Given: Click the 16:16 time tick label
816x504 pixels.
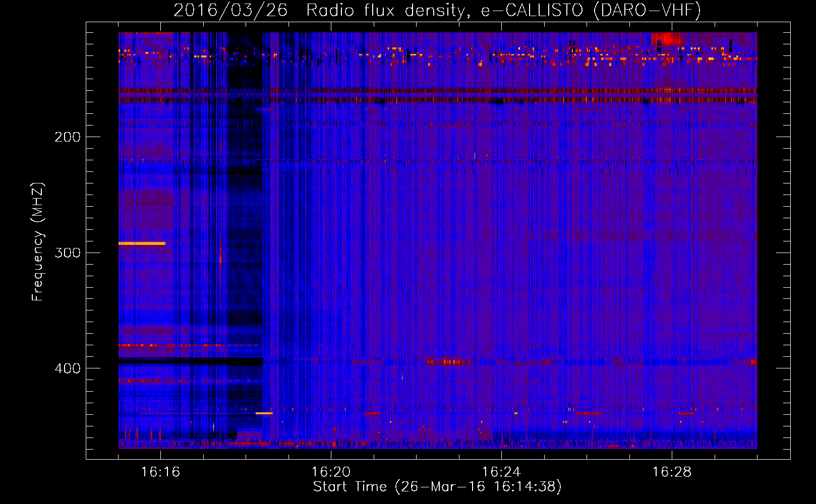Looking at the screenshot, I should click(160, 472).
